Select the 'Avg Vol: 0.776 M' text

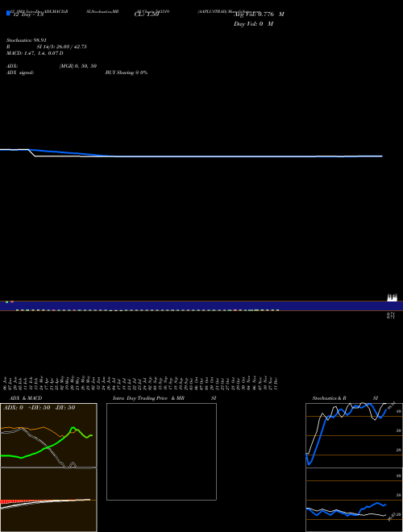click(x=259, y=15)
